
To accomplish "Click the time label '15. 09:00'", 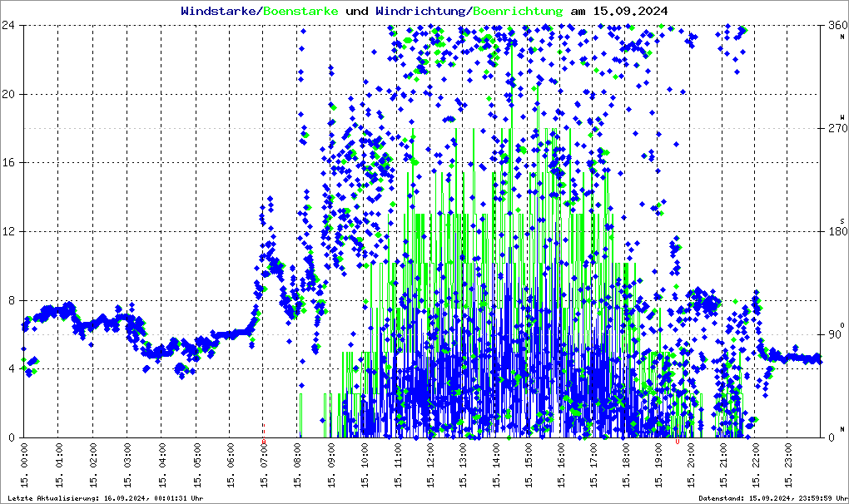I will click(x=330, y=465).
